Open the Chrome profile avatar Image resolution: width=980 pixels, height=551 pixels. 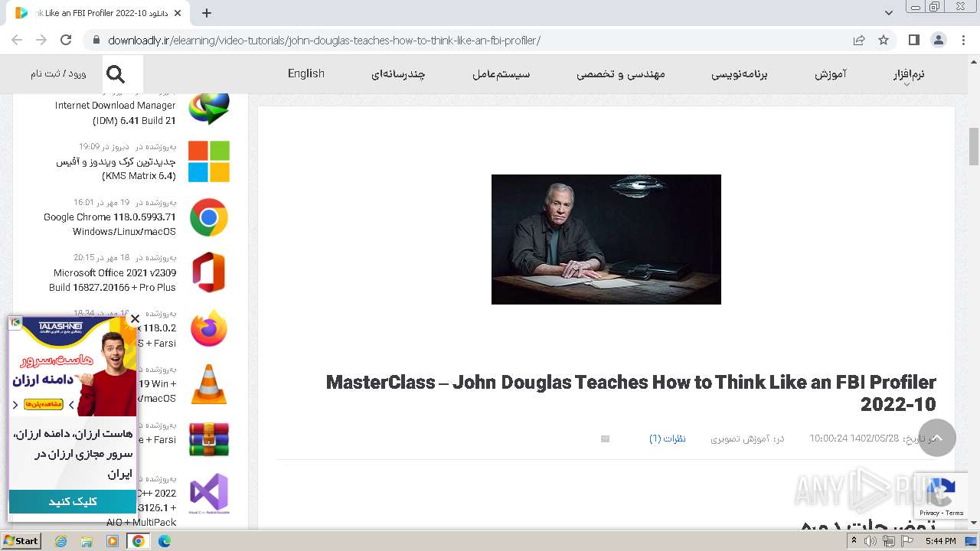coord(939,40)
